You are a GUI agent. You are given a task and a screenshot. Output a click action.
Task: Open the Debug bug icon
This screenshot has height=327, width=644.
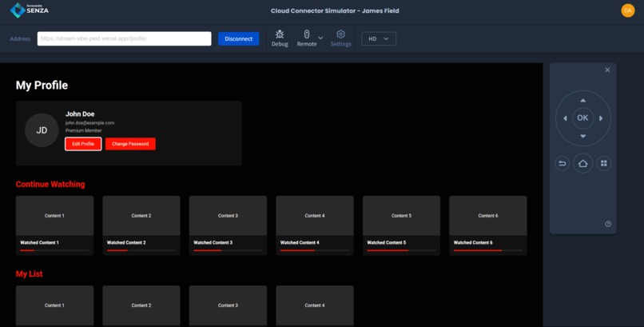tap(280, 34)
